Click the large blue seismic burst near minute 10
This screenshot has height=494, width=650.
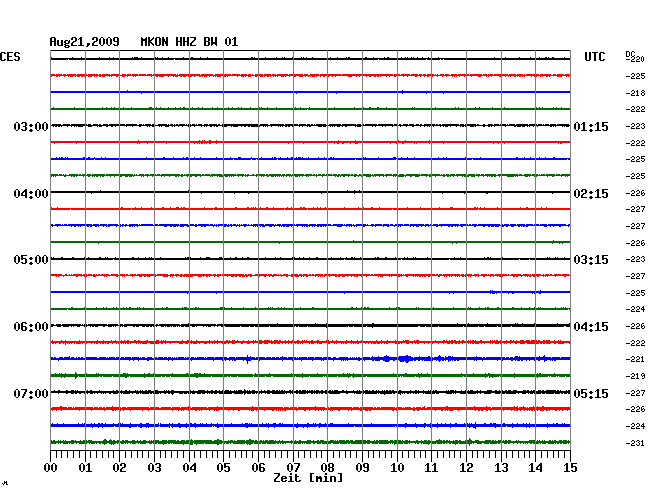pyautogui.click(x=405, y=358)
